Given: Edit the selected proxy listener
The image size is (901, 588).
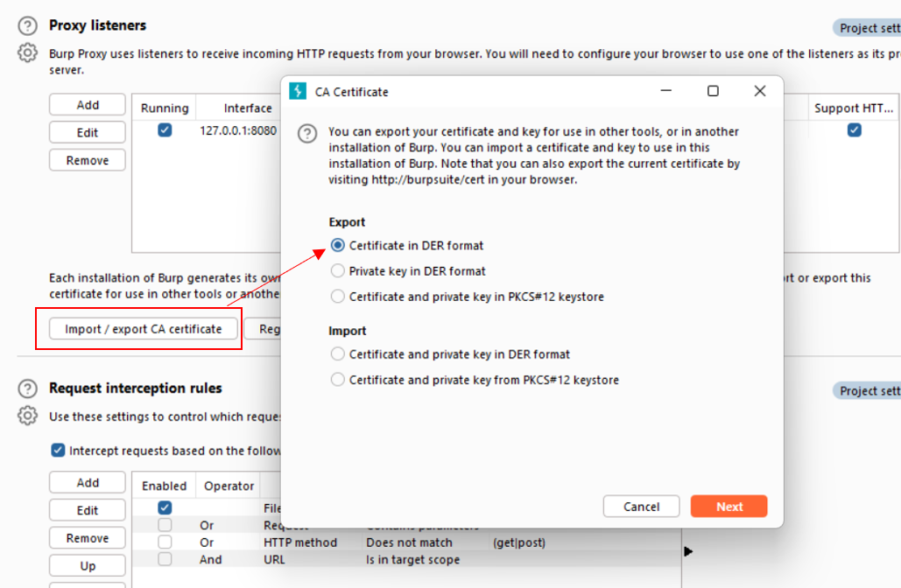Looking at the screenshot, I should pos(88,133).
